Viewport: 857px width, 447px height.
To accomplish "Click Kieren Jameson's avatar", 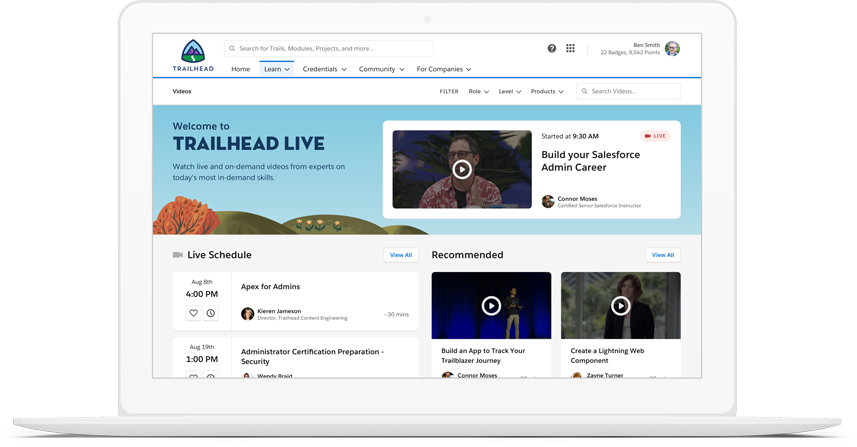I will pos(247,314).
